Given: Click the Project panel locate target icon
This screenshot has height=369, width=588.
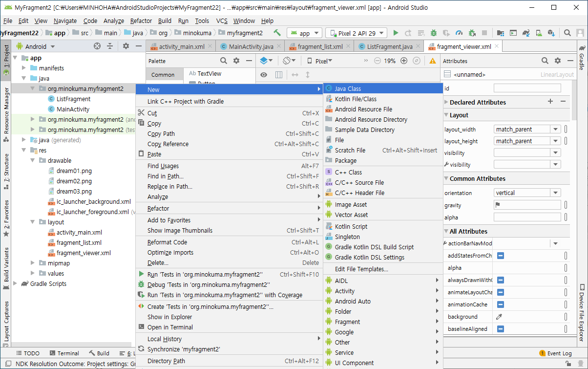Looking at the screenshot, I should (x=97, y=46).
